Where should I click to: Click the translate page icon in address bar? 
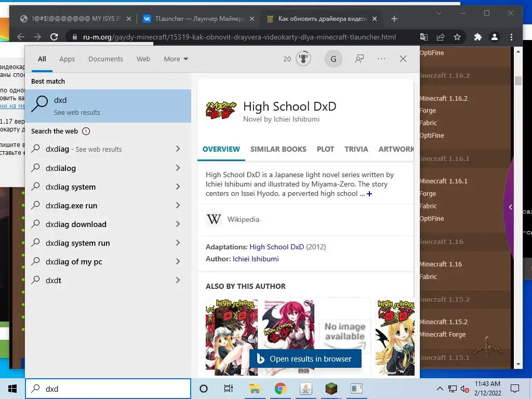tap(424, 37)
